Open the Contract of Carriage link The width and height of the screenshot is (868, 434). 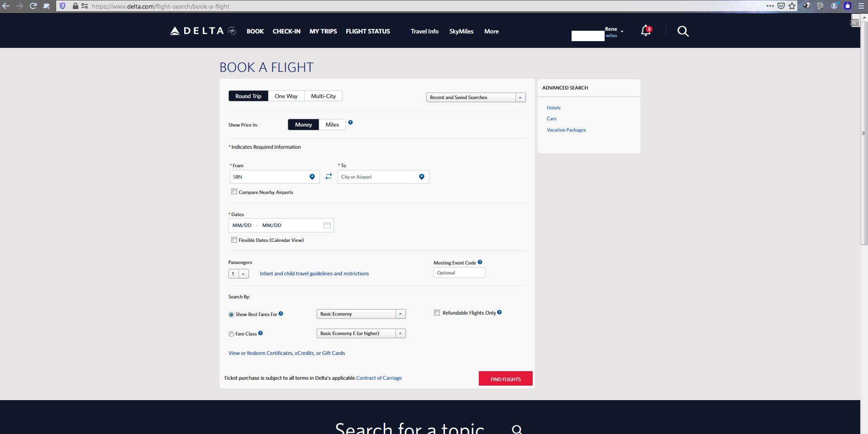tap(379, 378)
